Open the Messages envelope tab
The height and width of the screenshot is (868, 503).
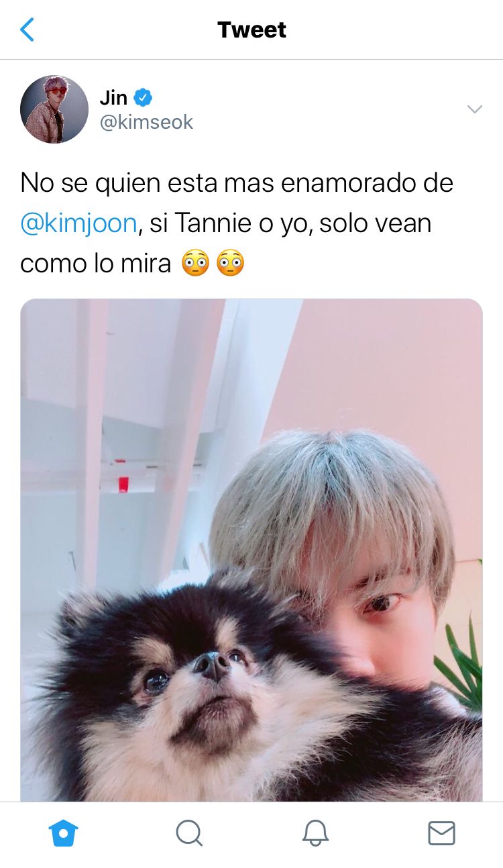click(x=441, y=833)
